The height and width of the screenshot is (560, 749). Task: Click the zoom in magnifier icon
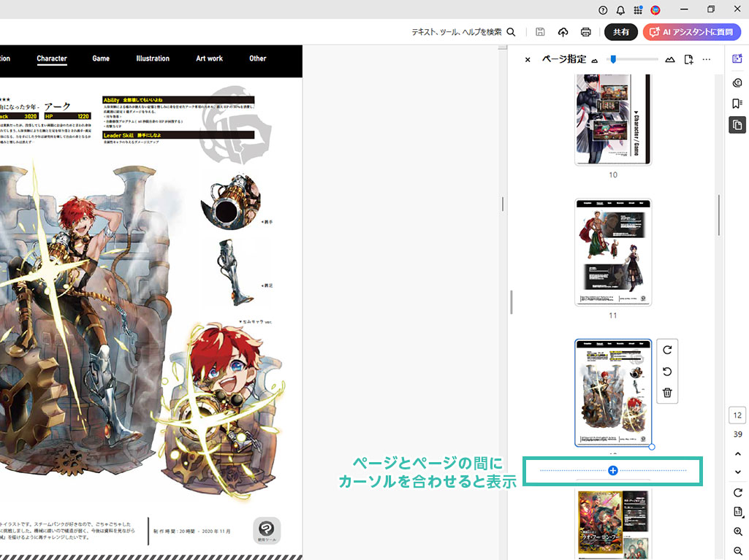click(737, 532)
